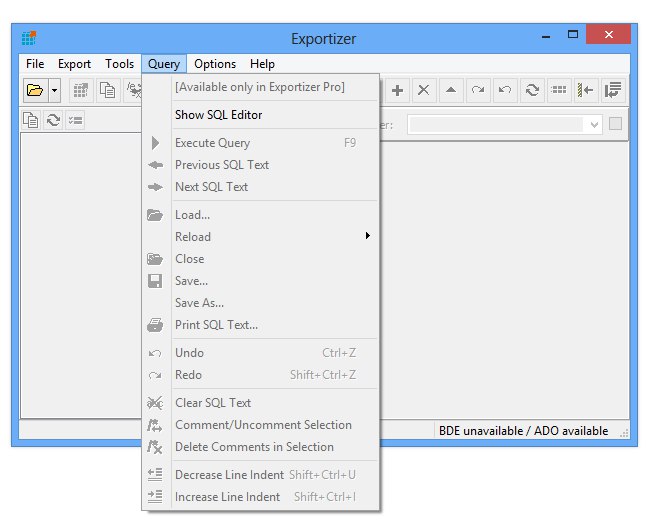Choose Redo menu item
657x527 pixels.
[261, 375]
